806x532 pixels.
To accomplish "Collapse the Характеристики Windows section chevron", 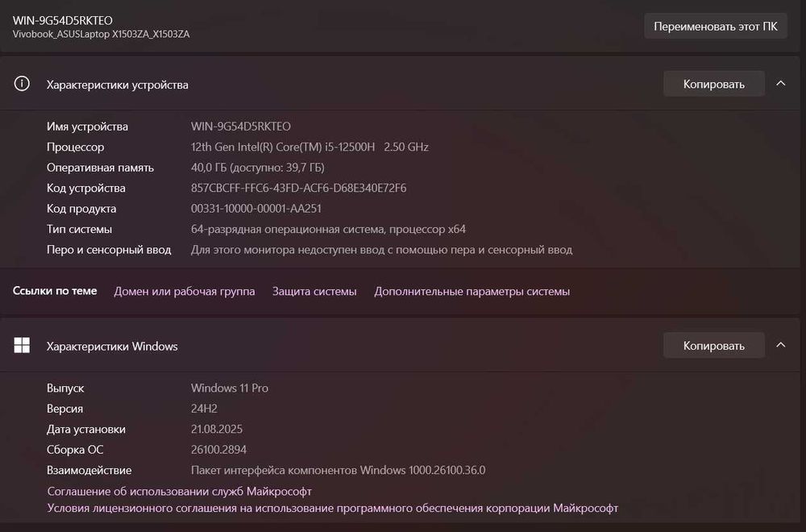I will point(781,346).
